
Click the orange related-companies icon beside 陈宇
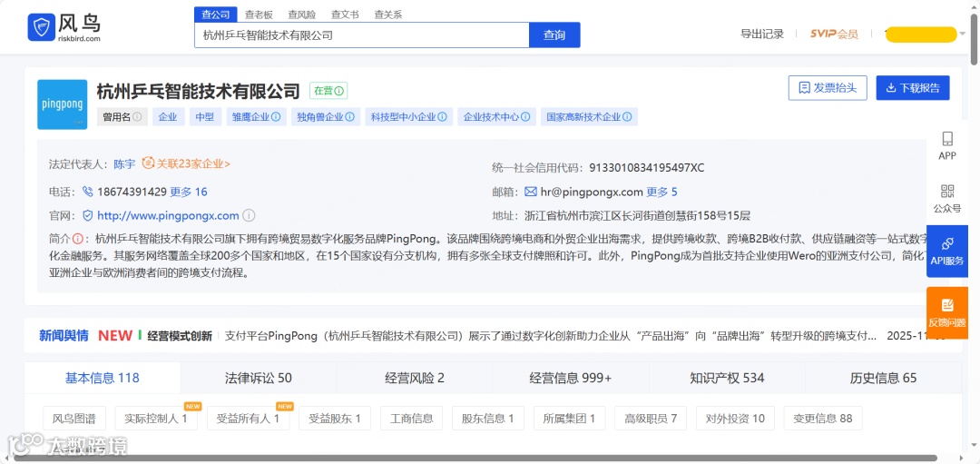coord(148,163)
